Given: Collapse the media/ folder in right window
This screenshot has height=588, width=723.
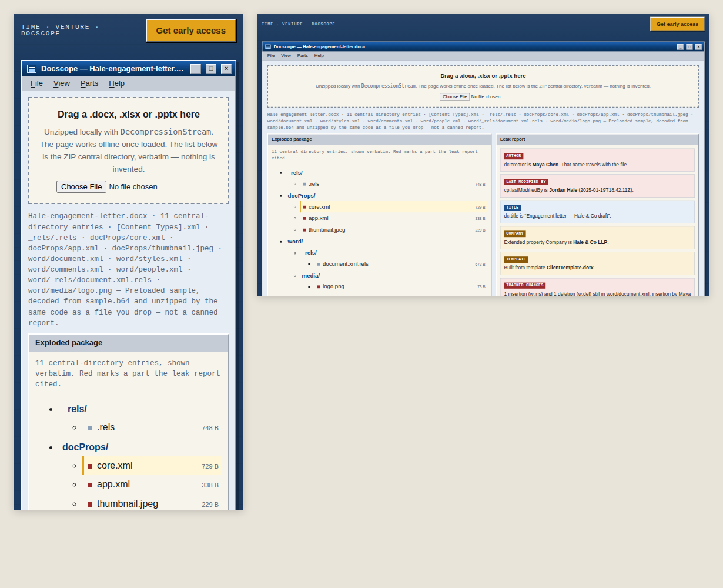Looking at the screenshot, I should [311, 276].
